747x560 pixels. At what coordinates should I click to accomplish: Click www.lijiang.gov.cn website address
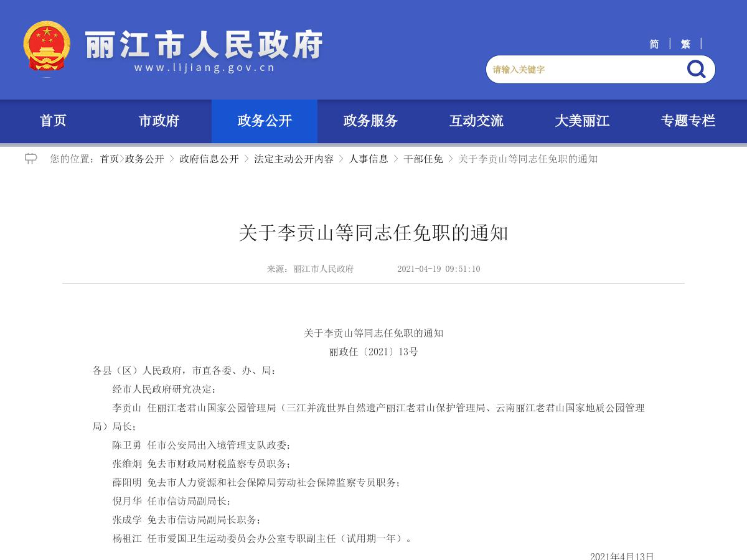pos(205,68)
